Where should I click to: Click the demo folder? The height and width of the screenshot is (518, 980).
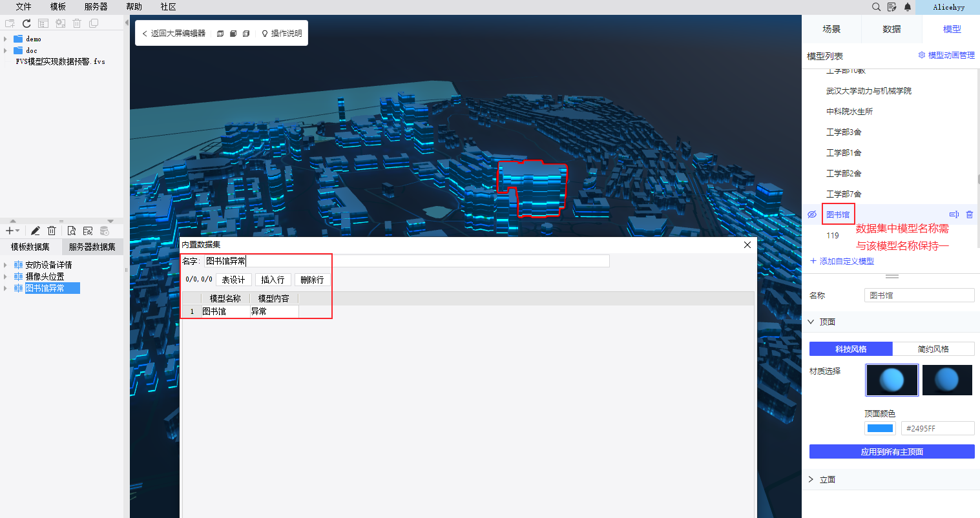click(27, 39)
